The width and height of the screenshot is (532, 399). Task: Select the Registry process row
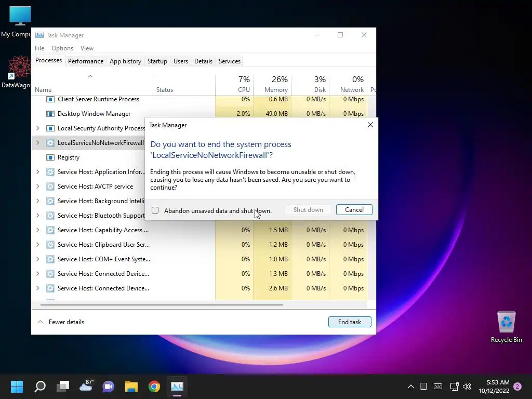coord(89,157)
